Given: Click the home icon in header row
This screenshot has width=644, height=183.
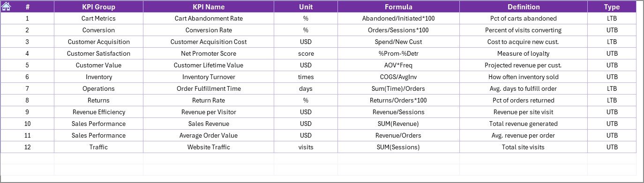Looking at the screenshot, I should (7, 7).
